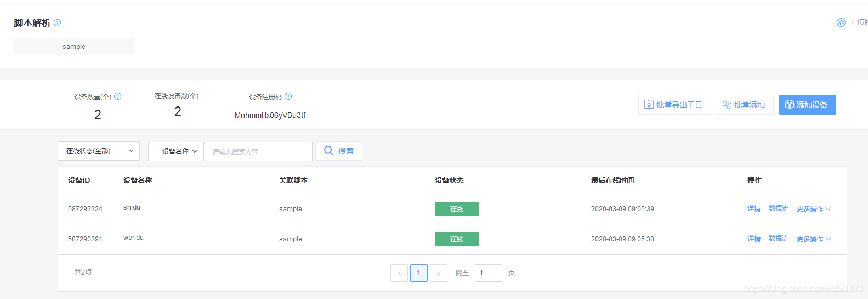
Task: Click timestamp 2020-03-09 09:05:38
Action: pyautogui.click(x=622, y=239)
